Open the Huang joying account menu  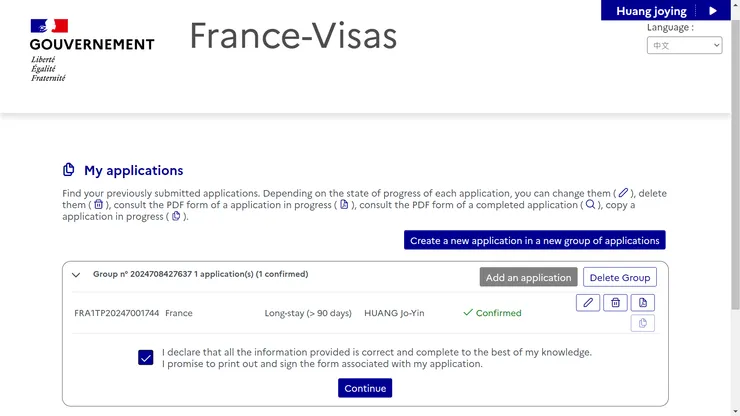652,11
